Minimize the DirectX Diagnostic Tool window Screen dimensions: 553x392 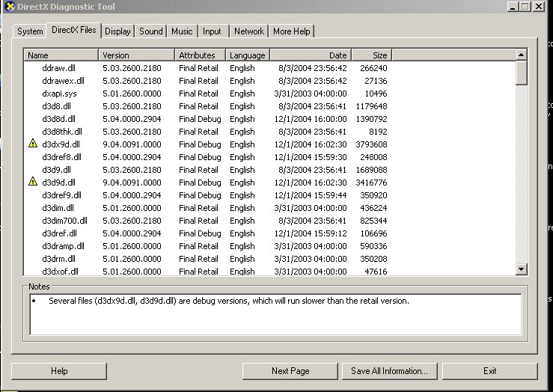click(513, 6)
